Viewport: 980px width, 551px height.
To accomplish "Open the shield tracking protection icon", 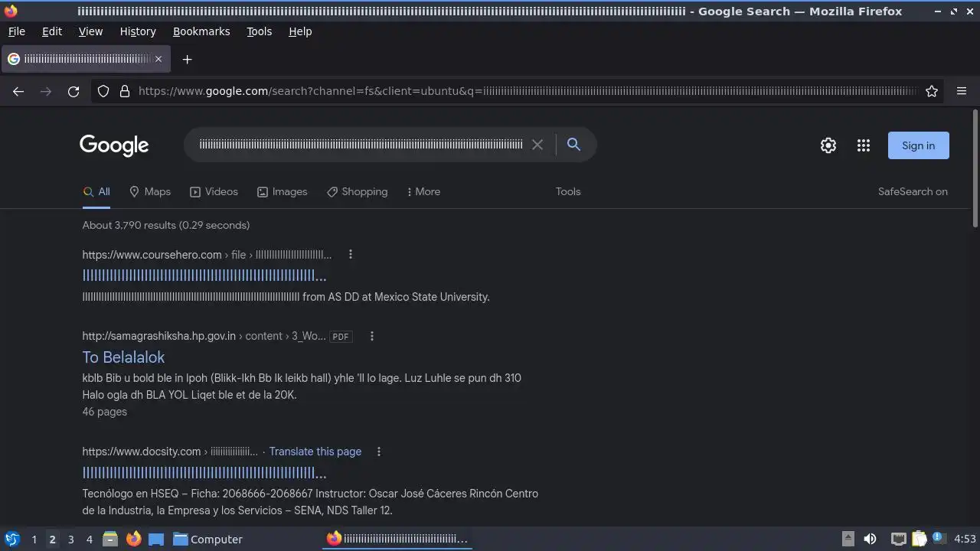I will click(x=103, y=91).
